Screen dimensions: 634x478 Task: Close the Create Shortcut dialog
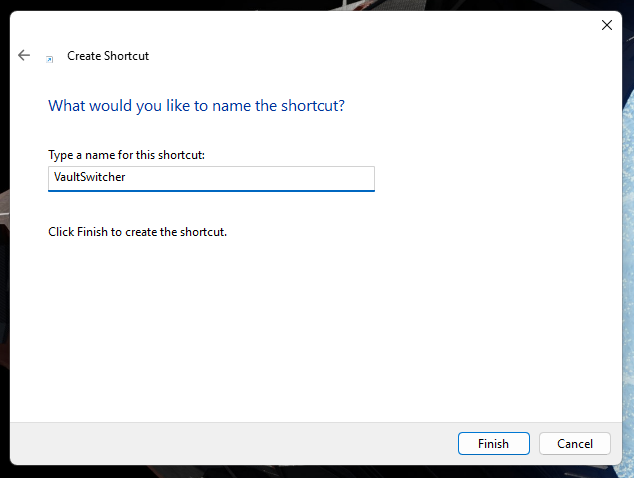pyautogui.click(x=607, y=25)
